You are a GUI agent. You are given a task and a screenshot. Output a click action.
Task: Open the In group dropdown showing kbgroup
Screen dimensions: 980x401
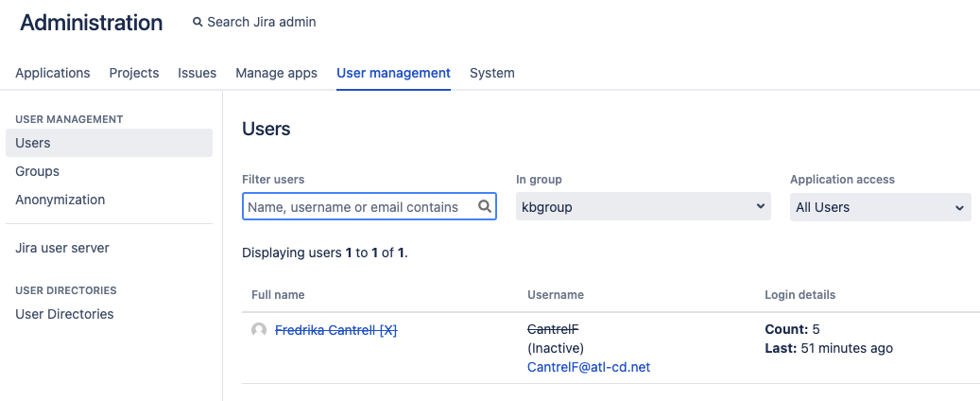tap(643, 206)
